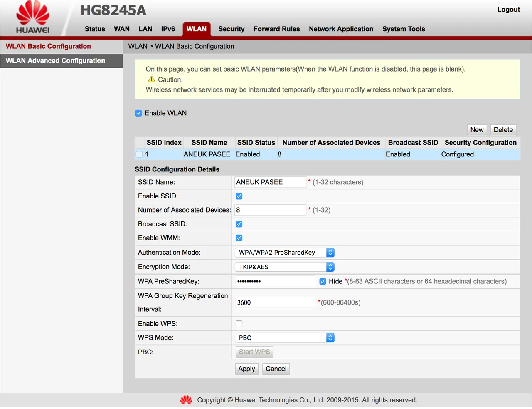
Task: Select the WLAN tab
Action: tap(197, 29)
